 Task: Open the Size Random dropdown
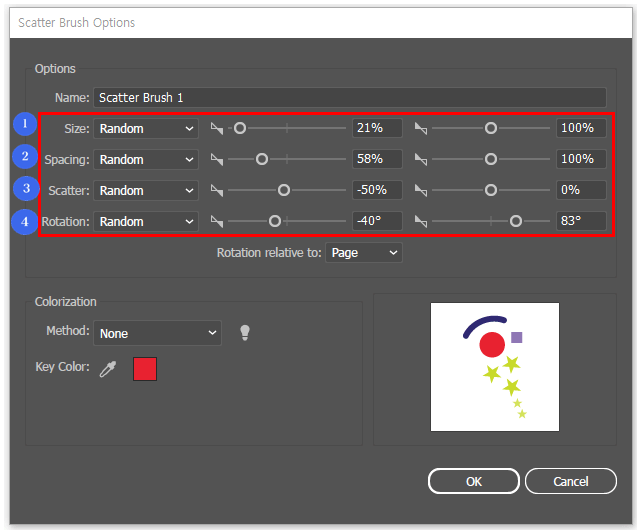tap(146, 129)
